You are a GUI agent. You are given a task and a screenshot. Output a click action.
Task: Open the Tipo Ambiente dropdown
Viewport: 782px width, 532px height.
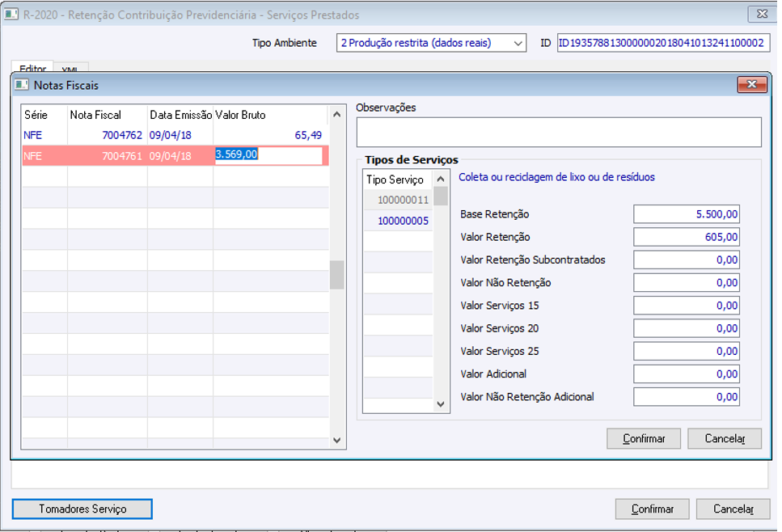tap(518, 43)
